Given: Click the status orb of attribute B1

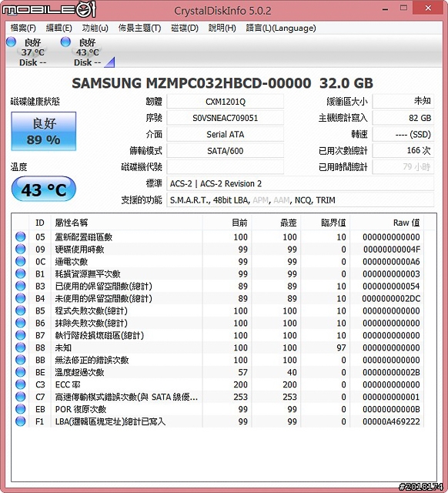Looking at the screenshot, I should tap(21, 273).
